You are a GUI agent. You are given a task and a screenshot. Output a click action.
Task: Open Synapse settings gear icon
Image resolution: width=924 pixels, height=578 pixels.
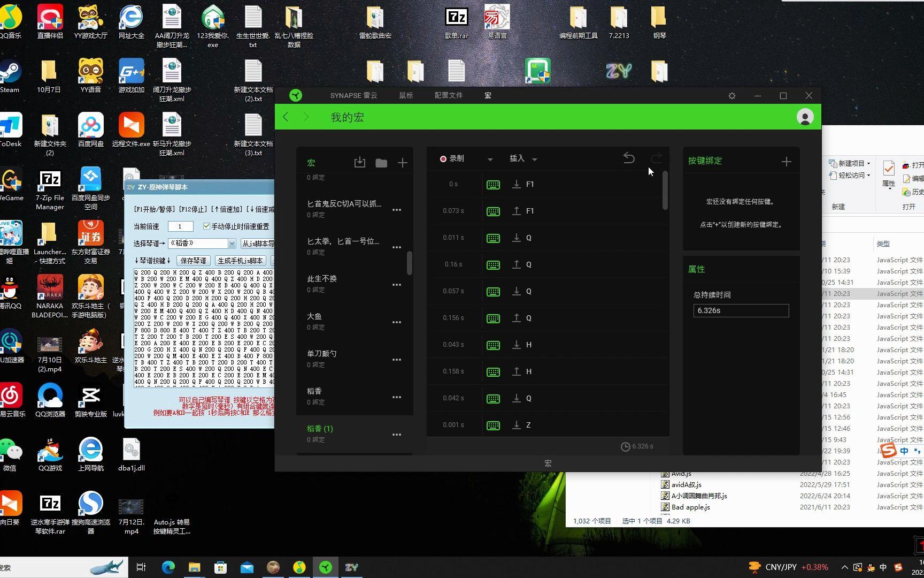pyautogui.click(x=732, y=96)
